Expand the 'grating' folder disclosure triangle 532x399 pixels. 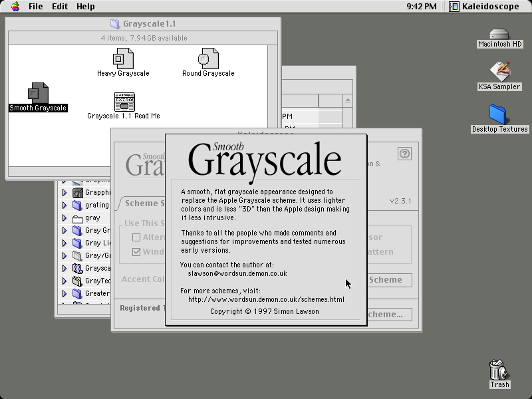65,205
